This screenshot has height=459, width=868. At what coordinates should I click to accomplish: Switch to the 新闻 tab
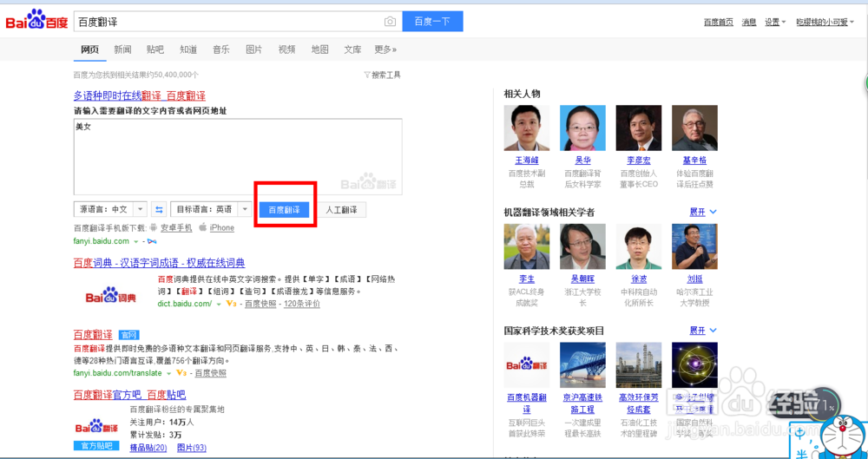(123, 49)
